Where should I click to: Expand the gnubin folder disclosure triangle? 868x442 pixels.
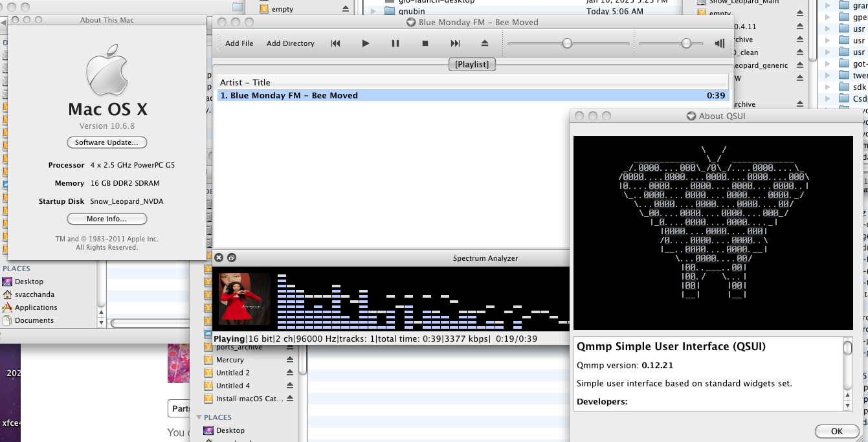tap(373, 11)
